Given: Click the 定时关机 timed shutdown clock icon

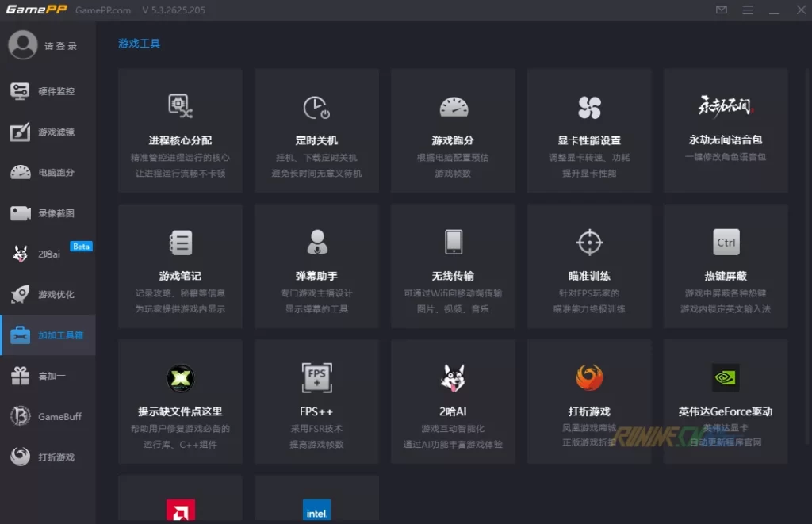Looking at the screenshot, I should pos(316,108).
